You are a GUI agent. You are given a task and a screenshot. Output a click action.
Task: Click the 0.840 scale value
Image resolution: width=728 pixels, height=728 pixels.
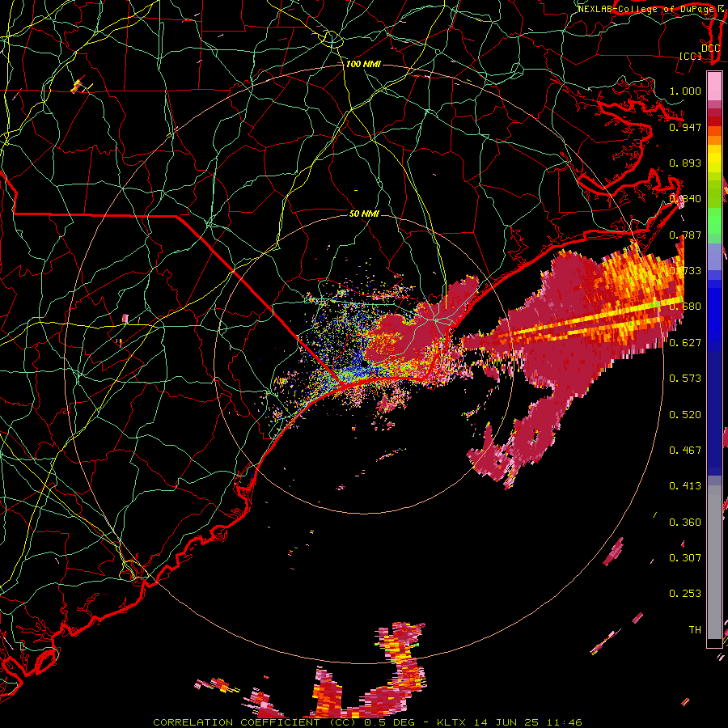point(685,199)
